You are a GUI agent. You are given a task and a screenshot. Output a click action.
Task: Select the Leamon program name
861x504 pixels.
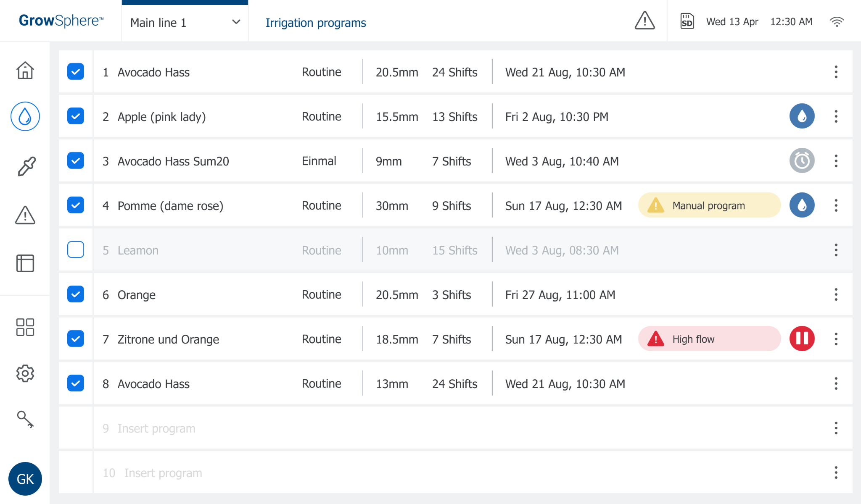tap(138, 250)
